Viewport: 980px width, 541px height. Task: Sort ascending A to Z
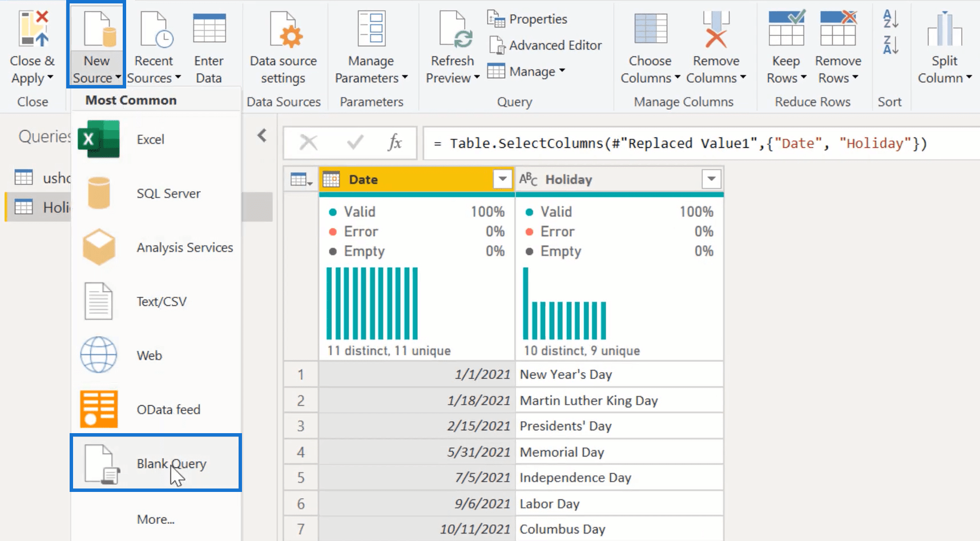[x=890, y=19]
